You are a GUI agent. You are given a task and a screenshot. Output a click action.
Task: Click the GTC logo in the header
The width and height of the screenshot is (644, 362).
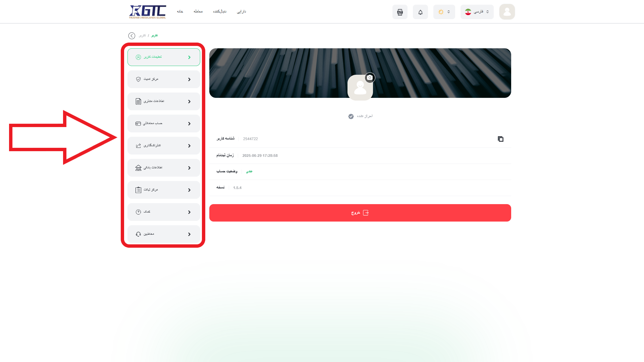point(147,12)
